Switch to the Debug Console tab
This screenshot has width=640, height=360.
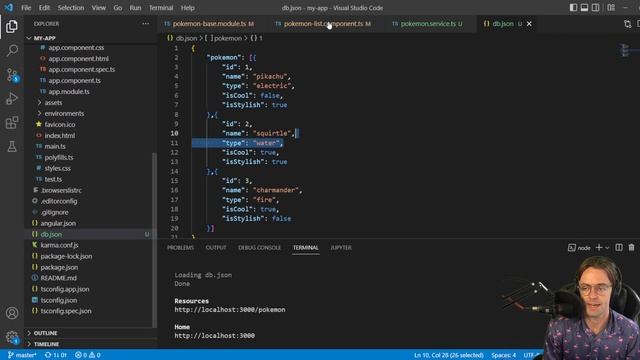[260, 248]
